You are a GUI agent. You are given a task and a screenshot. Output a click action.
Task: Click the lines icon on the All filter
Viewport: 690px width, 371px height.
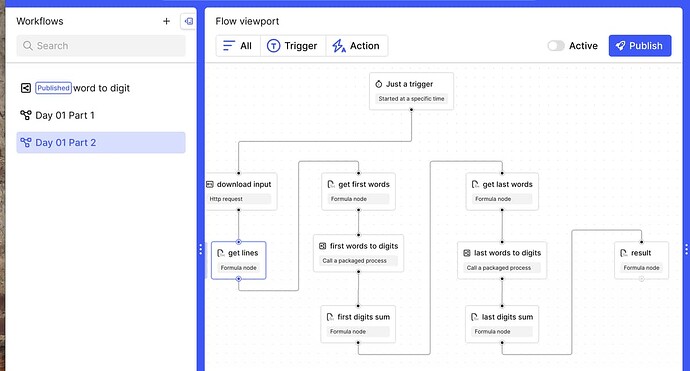coord(229,46)
